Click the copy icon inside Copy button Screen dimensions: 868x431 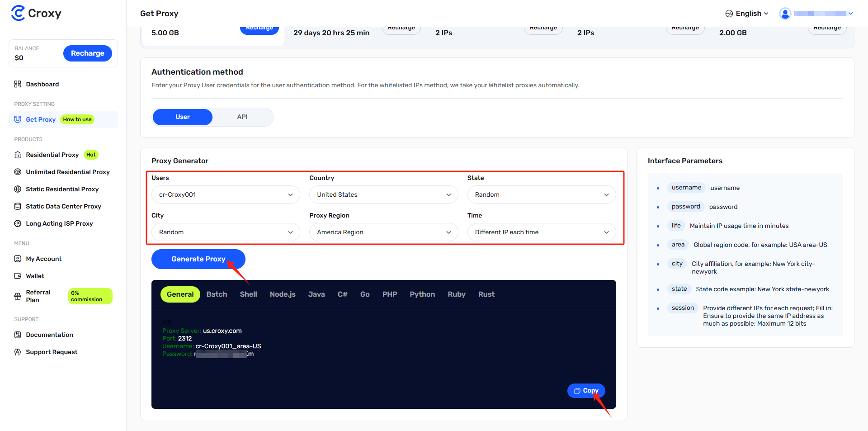point(577,391)
